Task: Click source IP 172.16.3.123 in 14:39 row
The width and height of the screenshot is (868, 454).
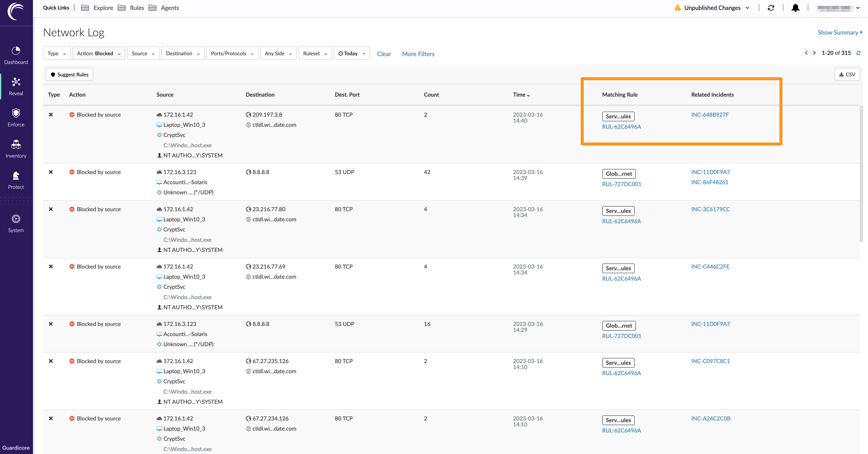Action: point(180,172)
